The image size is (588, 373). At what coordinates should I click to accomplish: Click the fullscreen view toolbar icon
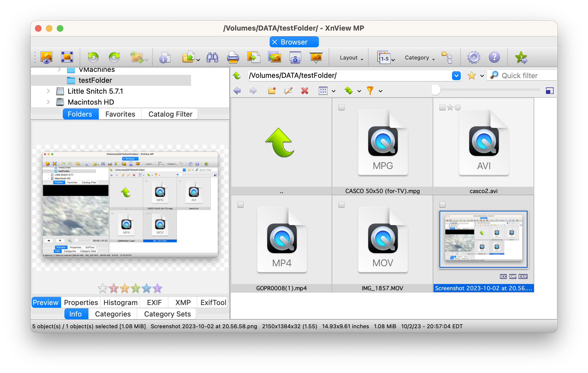[67, 57]
